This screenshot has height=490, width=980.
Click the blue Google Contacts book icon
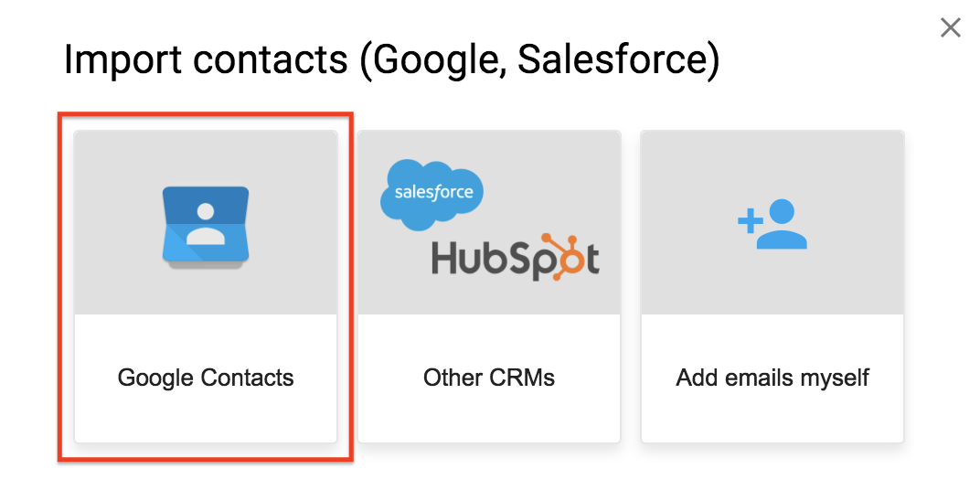point(206,228)
